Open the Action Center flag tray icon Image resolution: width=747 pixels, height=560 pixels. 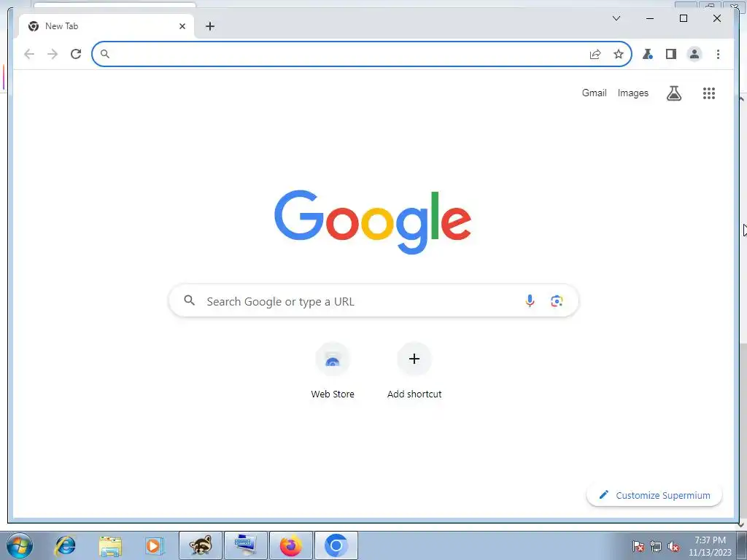(x=638, y=547)
